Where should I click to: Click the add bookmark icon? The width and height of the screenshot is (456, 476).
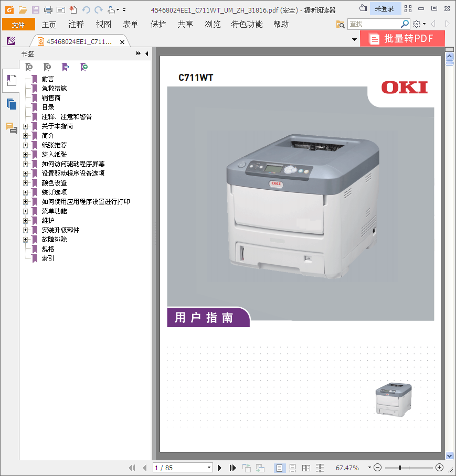click(x=47, y=67)
